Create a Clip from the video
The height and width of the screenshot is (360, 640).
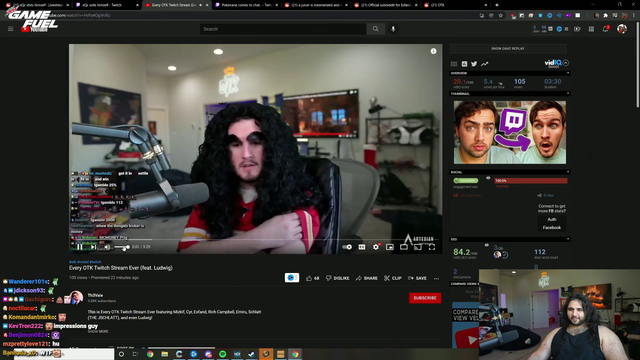click(x=393, y=278)
